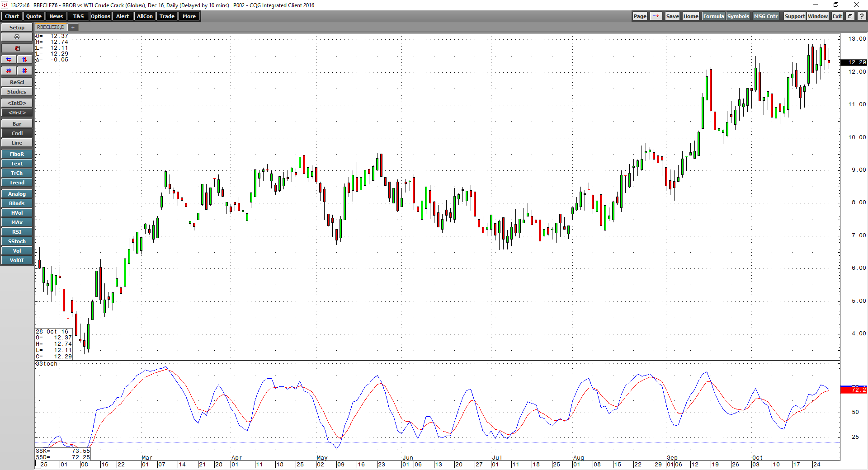Click the 12.29 current price label
868x470 pixels.
(x=854, y=62)
